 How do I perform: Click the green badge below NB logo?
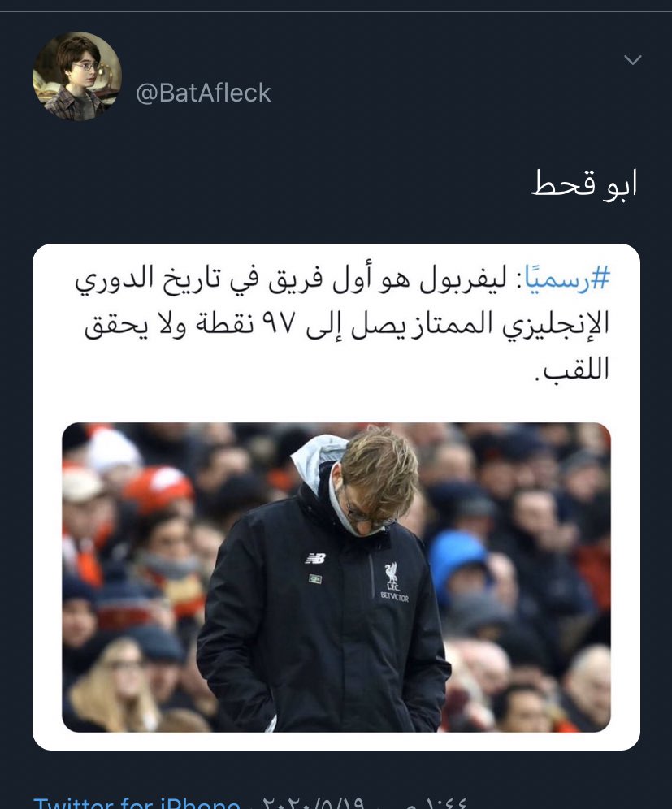pyautogui.click(x=314, y=579)
